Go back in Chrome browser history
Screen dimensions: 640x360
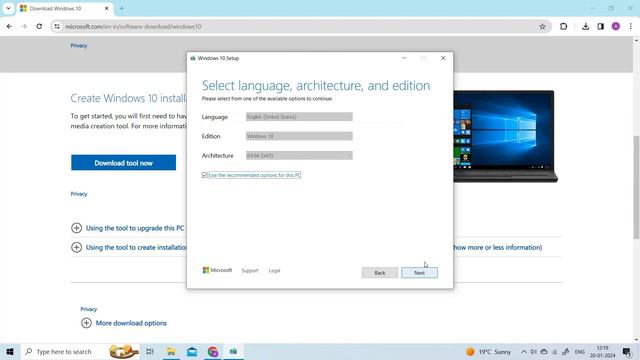click(x=9, y=27)
